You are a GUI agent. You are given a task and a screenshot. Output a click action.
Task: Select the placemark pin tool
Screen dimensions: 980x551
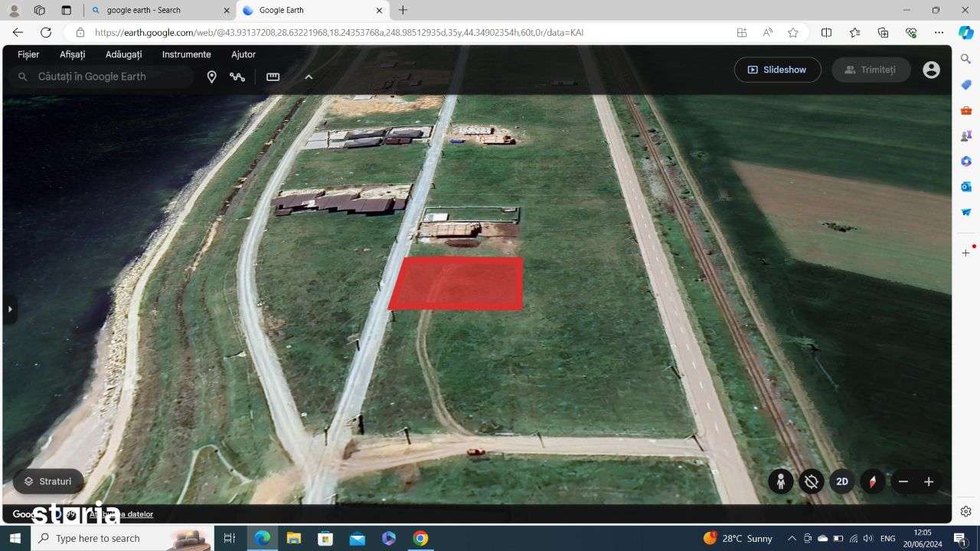point(212,77)
